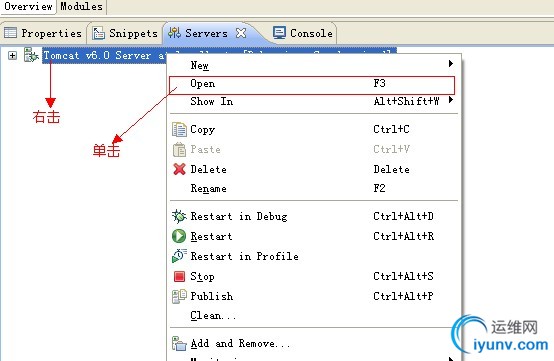Click the Restart menu entry with Ctrl+Alt+R

click(x=314, y=236)
